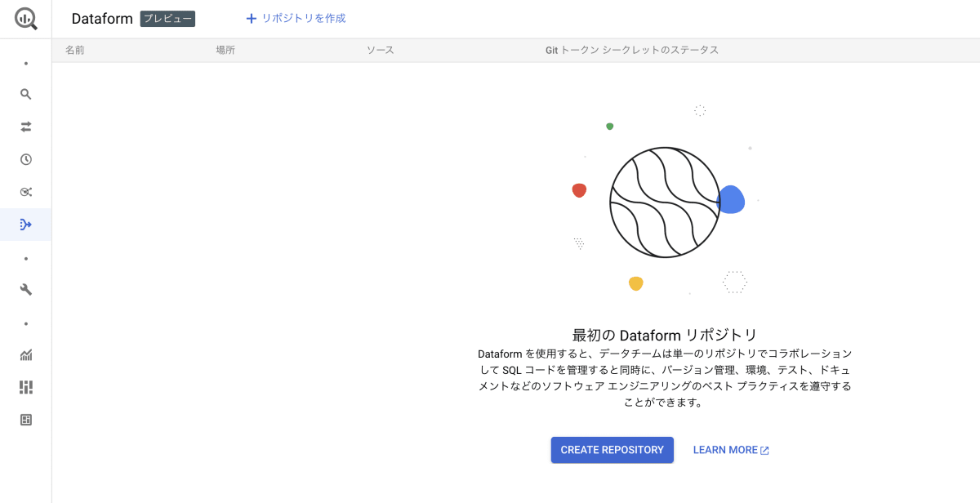The height and width of the screenshot is (503, 980).
Task: Open the LEARN MORE link
Action: click(x=731, y=450)
